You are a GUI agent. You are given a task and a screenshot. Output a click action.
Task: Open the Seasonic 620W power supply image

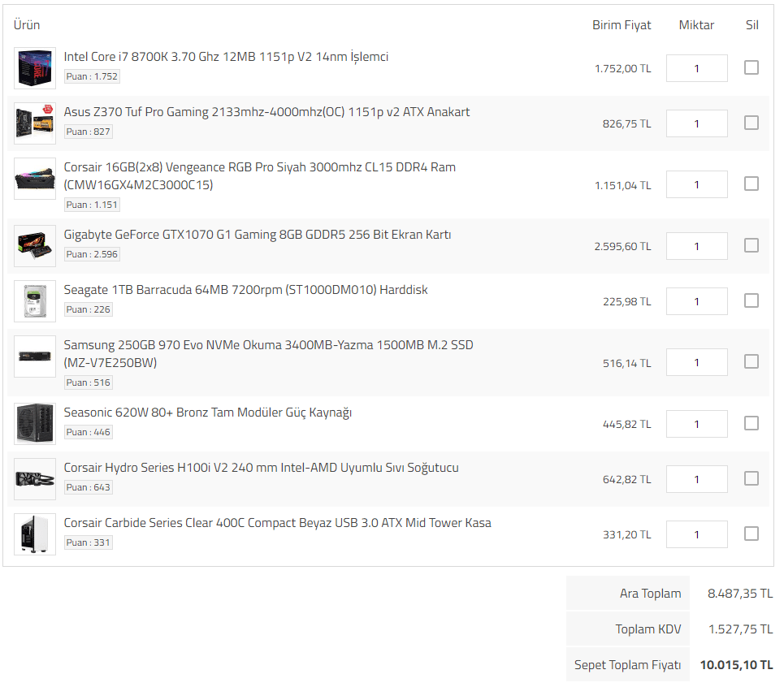[35, 424]
